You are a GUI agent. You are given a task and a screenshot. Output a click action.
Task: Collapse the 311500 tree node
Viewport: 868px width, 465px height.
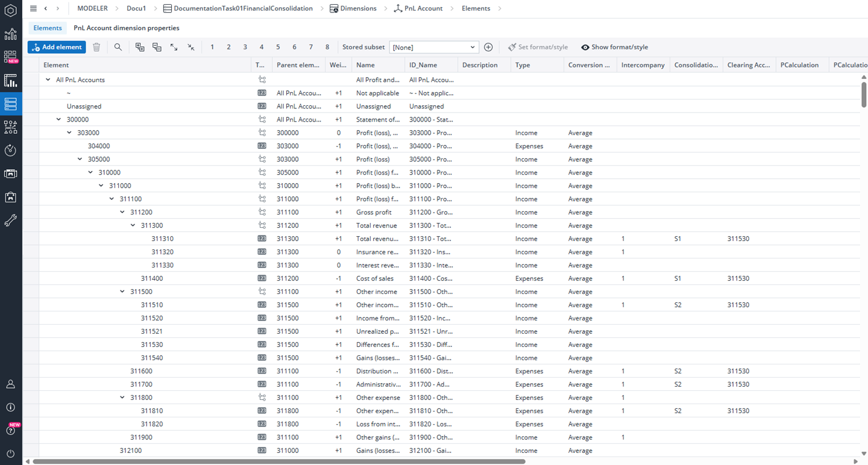[122, 292]
